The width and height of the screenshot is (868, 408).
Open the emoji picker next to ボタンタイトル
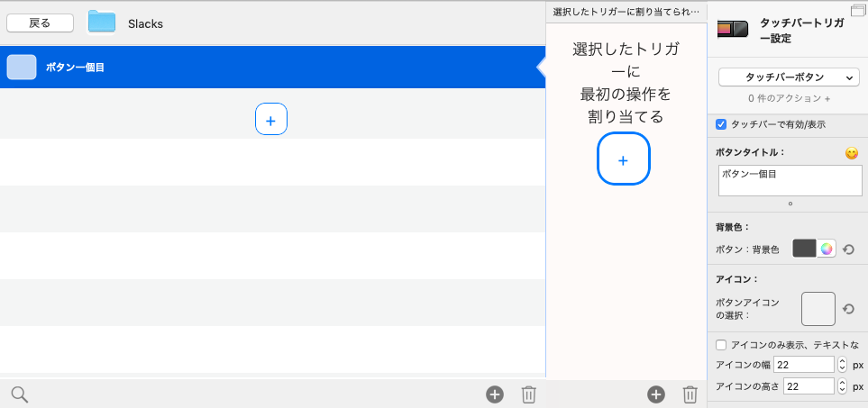(x=852, y=153)
